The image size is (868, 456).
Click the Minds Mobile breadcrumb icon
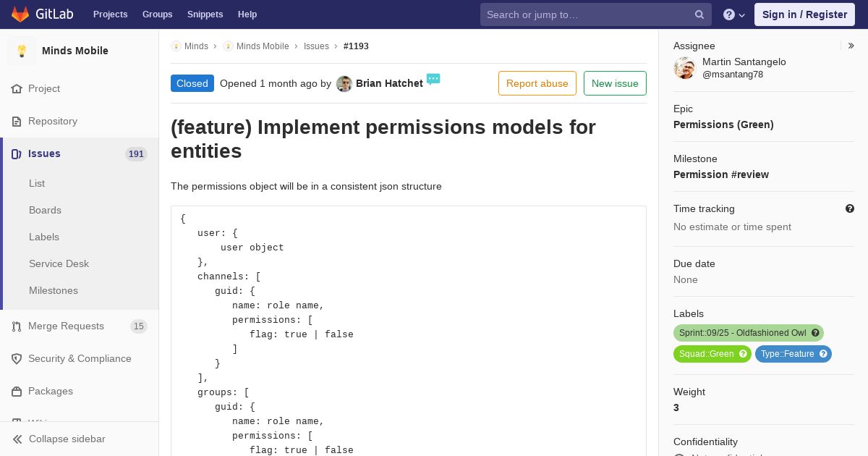tap(228, 46)
